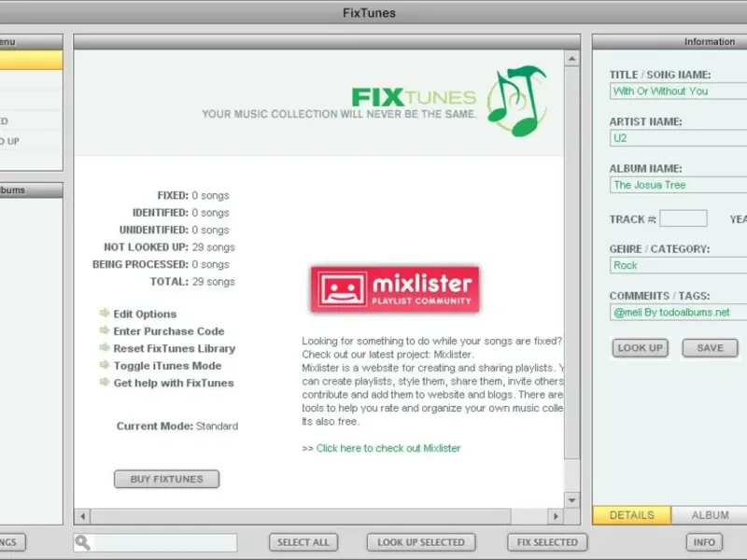Click the "NOT LOOKED UP: 29 songs" text

[169, 247]
